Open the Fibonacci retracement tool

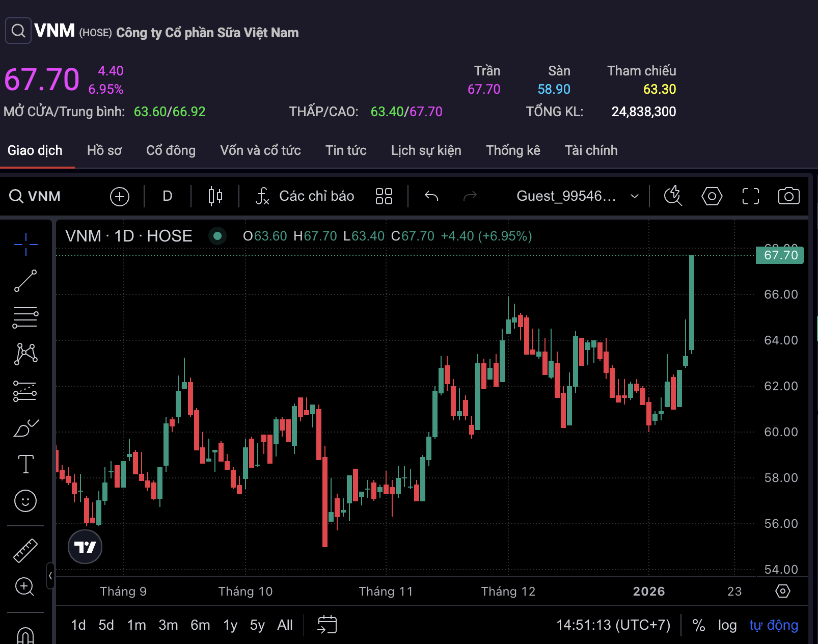tap(25, 317)
